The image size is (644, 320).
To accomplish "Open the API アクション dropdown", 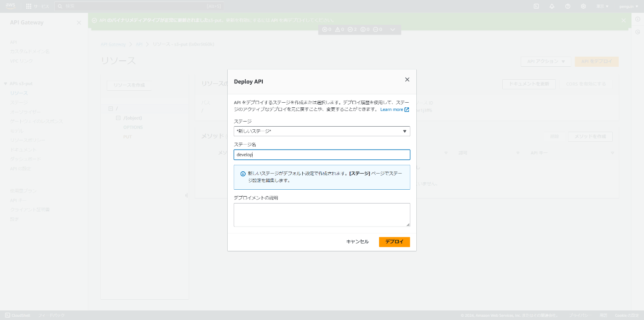I will pos(546,61).
